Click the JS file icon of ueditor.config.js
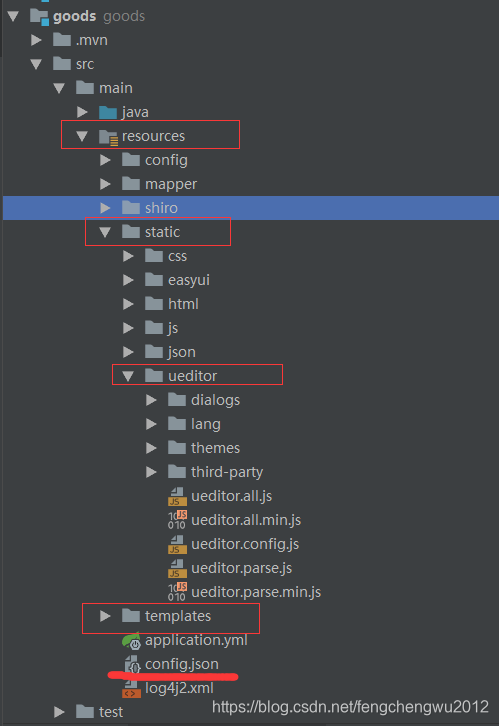 (x=177, y=544)
